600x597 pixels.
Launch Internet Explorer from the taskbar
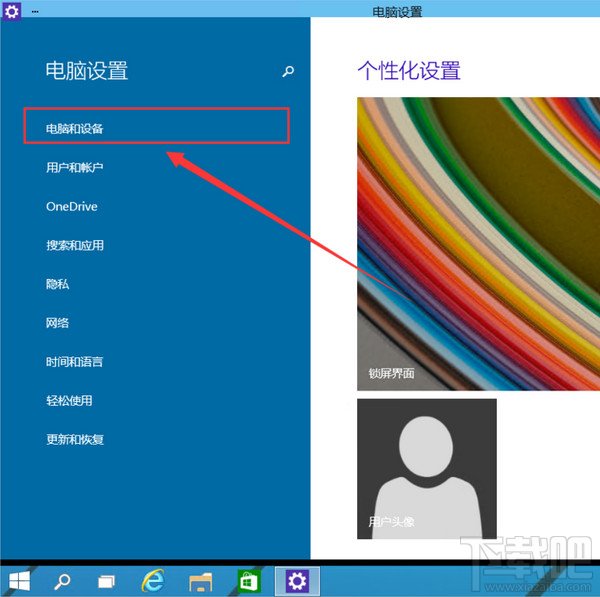pos(153,580)
